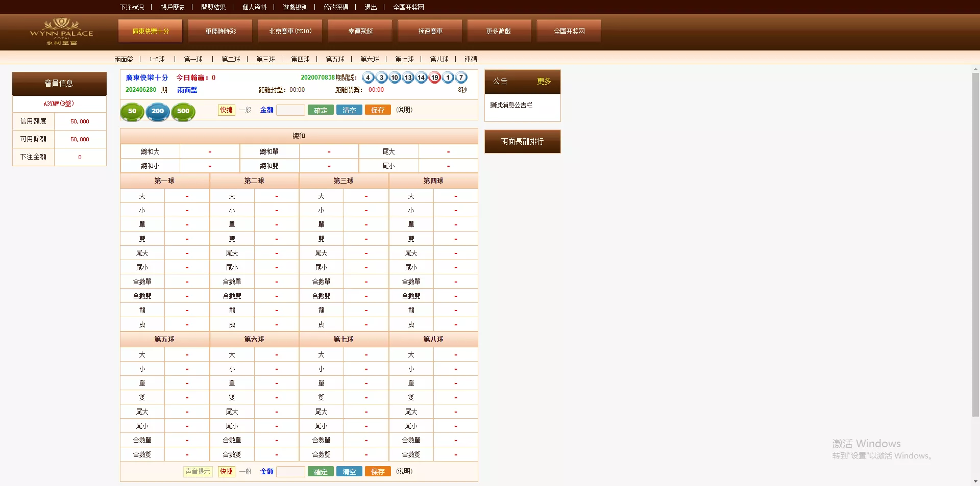Image resolution: width=980 pixels, height=486 pixels.
Task: Switch to the 幸運飛艇 game
Action: click(359, 31)
